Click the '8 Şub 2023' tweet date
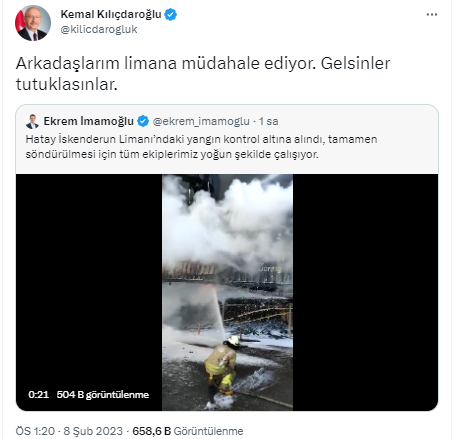This screenshot has height=439, width=453. (93, 431)
